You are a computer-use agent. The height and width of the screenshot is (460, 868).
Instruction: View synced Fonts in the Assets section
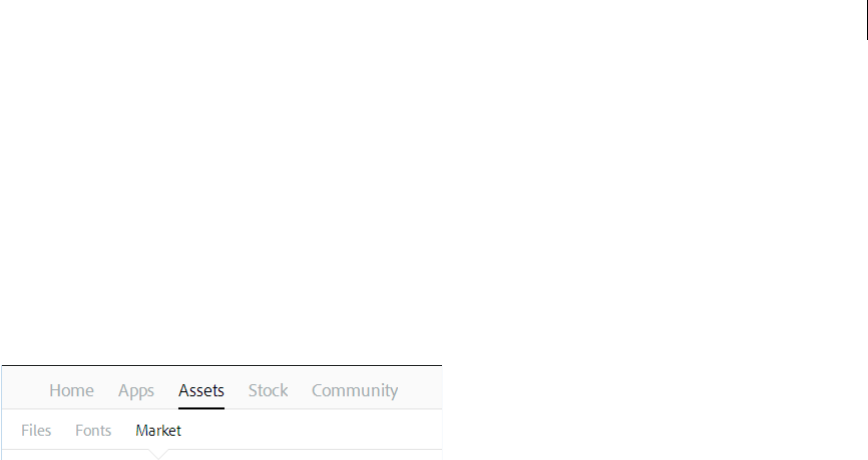[x=93, y=431]
